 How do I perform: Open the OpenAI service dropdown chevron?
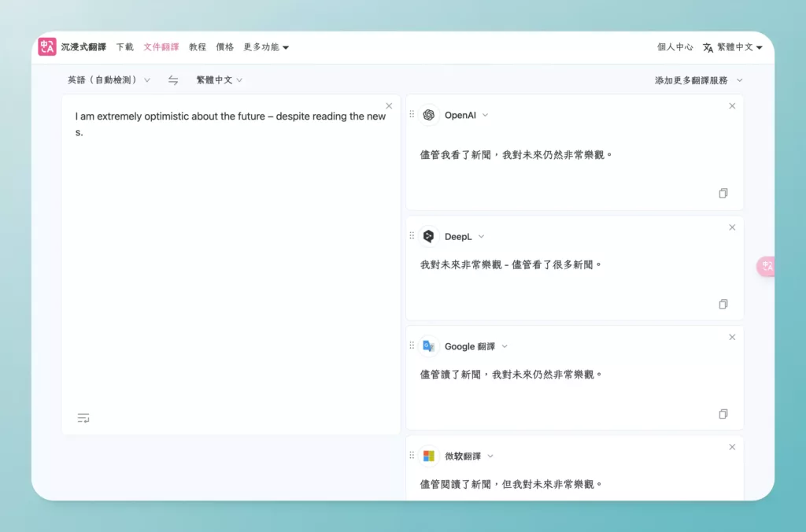click(485, 115)
